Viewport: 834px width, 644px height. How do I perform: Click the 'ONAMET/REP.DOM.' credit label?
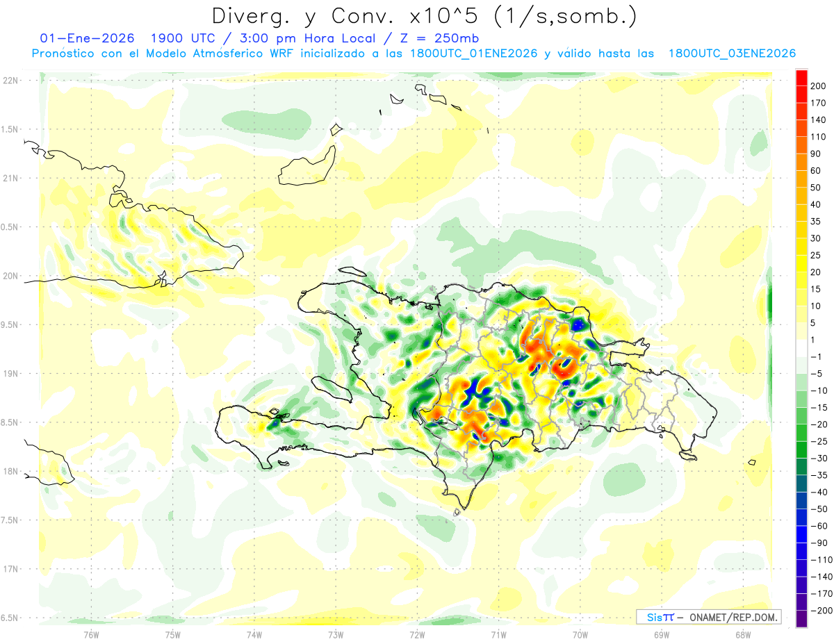click(x=734, y=617)
